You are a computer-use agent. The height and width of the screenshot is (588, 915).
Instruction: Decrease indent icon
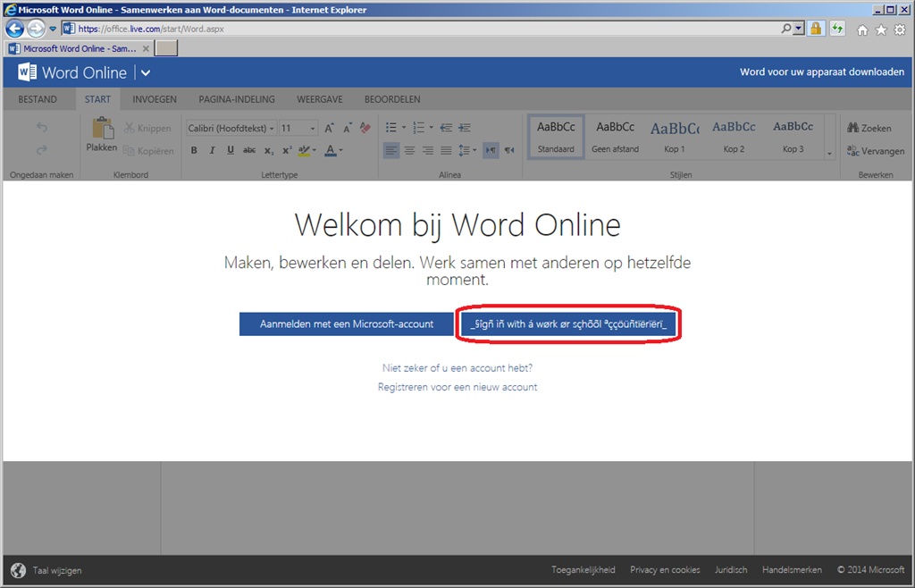point(446,128)
